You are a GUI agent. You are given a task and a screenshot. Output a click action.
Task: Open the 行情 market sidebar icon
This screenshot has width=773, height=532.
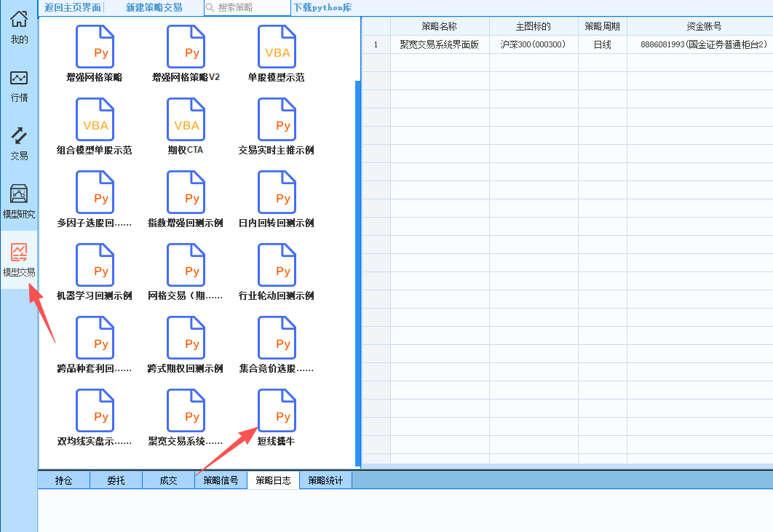coord(19,87)
